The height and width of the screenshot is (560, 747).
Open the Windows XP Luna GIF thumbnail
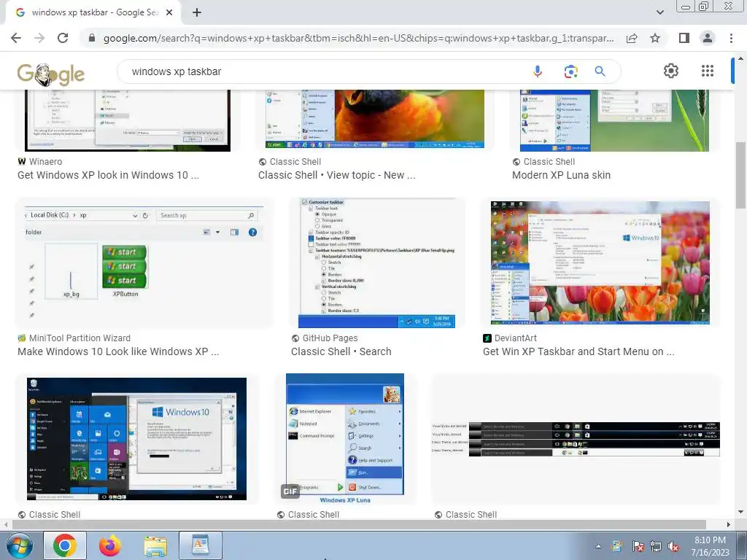345,439
